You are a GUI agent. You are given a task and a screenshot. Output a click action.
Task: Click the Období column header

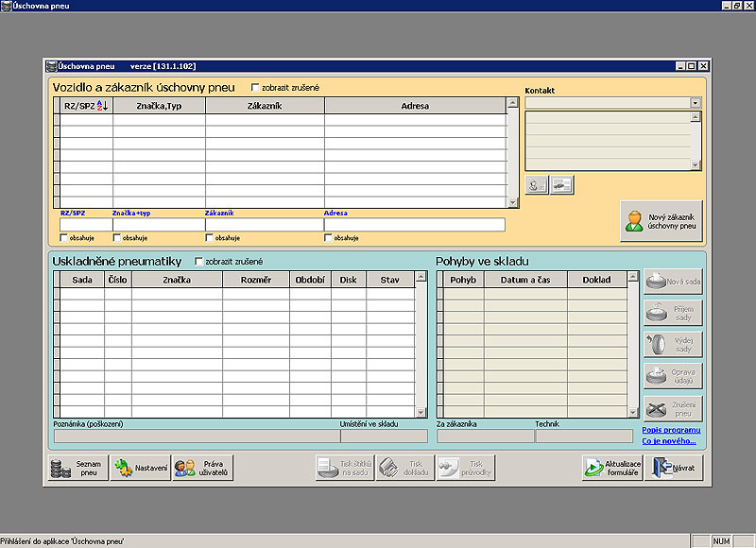310,280
